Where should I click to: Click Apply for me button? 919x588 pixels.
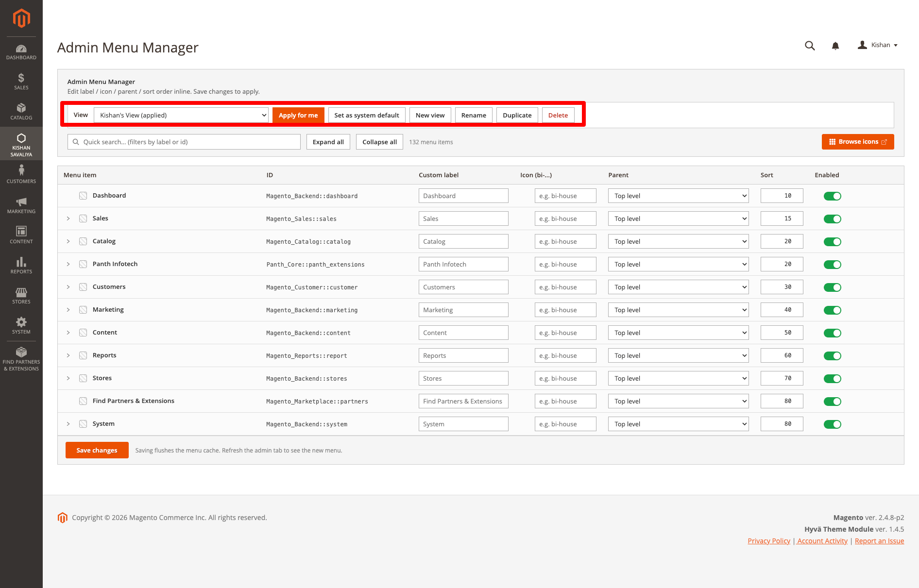pyautogui.click(x=298, y=115)
